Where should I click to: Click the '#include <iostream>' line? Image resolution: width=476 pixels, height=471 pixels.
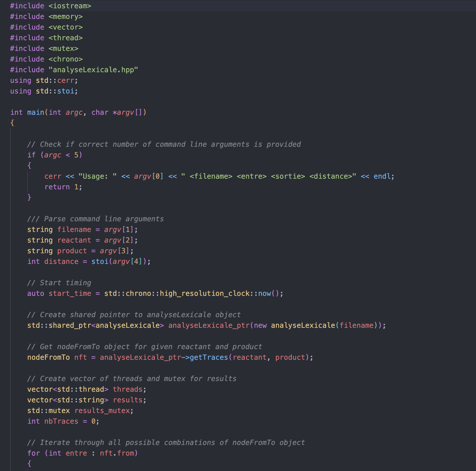[x=51, y=6]
